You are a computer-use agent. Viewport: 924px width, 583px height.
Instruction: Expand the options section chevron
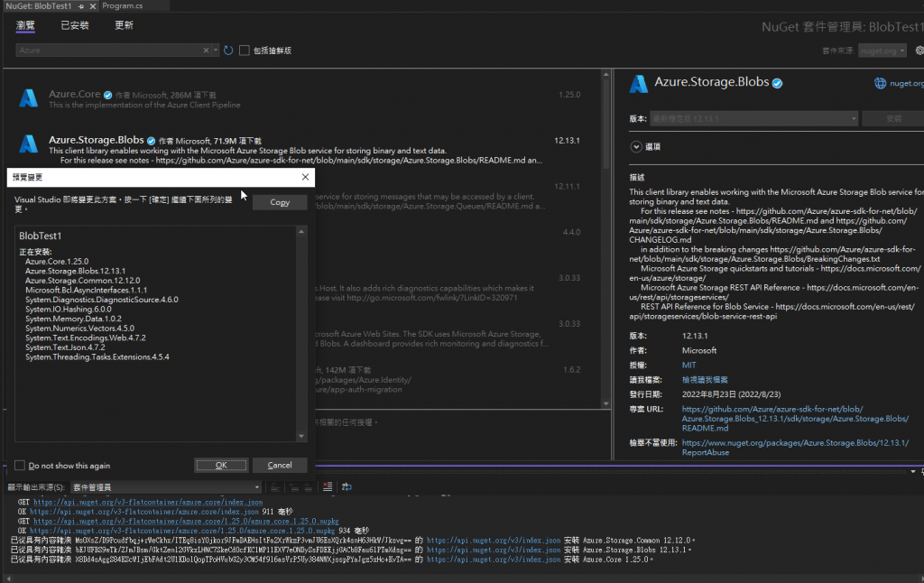point(636,147)
